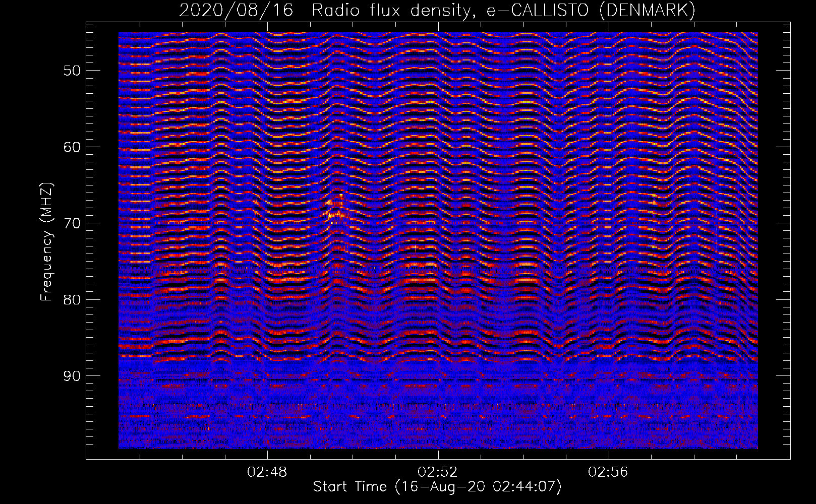816x504 pixels.
Task: Click the 02:52 time tick label
Action: click(438, 472)
